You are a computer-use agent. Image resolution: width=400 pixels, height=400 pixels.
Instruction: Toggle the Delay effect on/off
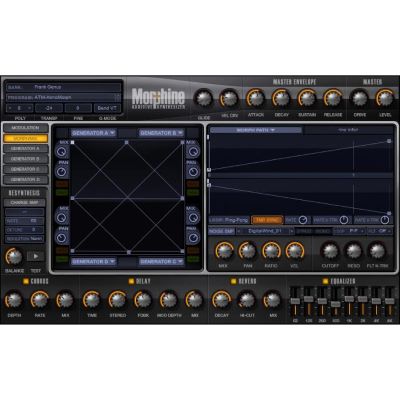(x=131, y=281)
